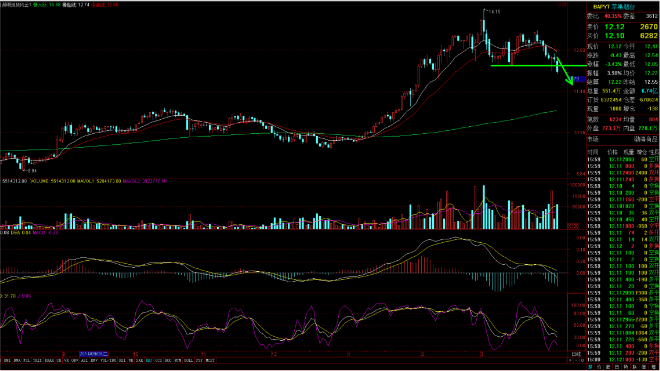Click the minus zoom button beside indicator tabs
Viewport: 660px width, 371px height.
(x=576, y=360)
